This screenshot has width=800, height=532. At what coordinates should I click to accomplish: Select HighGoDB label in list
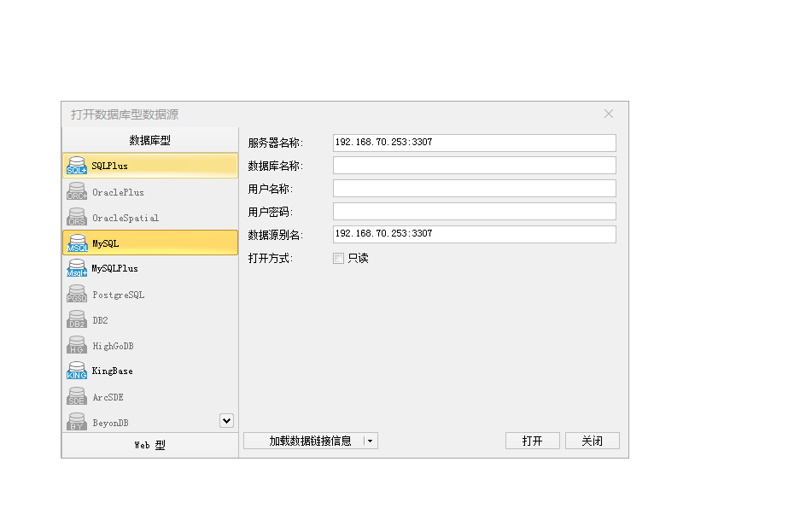[113, 346]
